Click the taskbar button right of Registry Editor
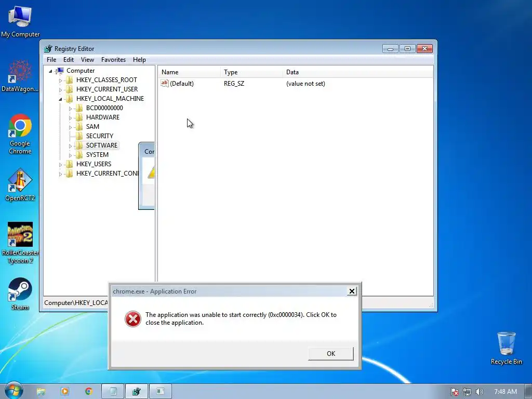This screenshot has height=399, width=532. click(x=160, y=392)
